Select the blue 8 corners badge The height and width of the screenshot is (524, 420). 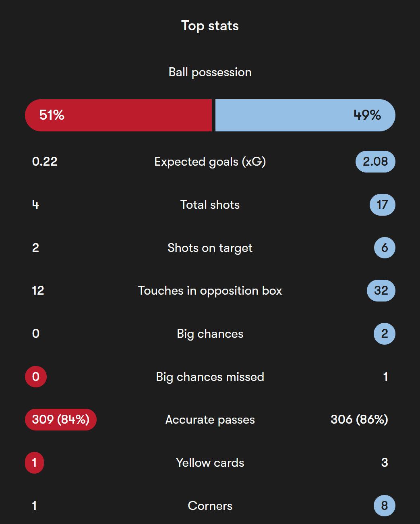tap(385, 506)
